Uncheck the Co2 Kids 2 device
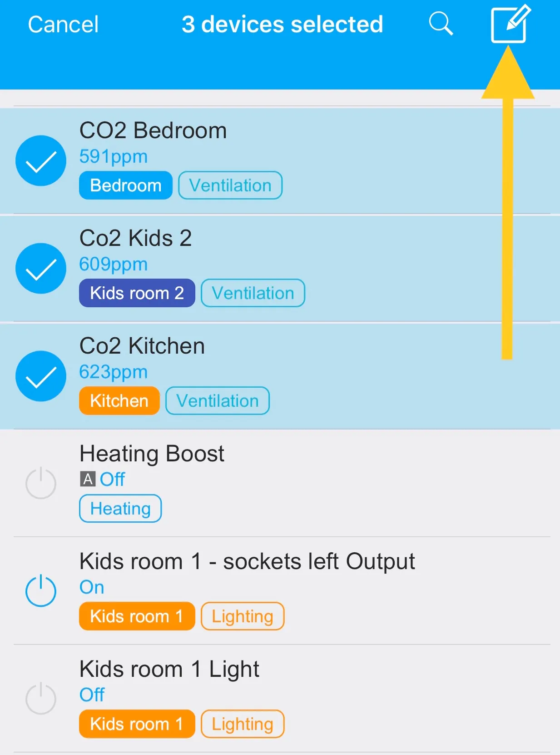560x755 pixels. [x=41, y=269]
